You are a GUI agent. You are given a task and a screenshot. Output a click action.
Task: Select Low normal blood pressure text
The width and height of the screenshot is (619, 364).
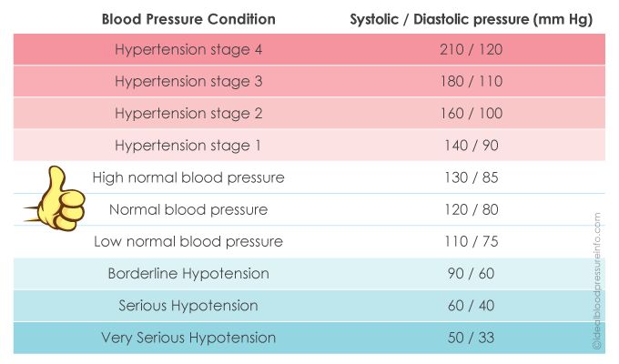point(188,241)
